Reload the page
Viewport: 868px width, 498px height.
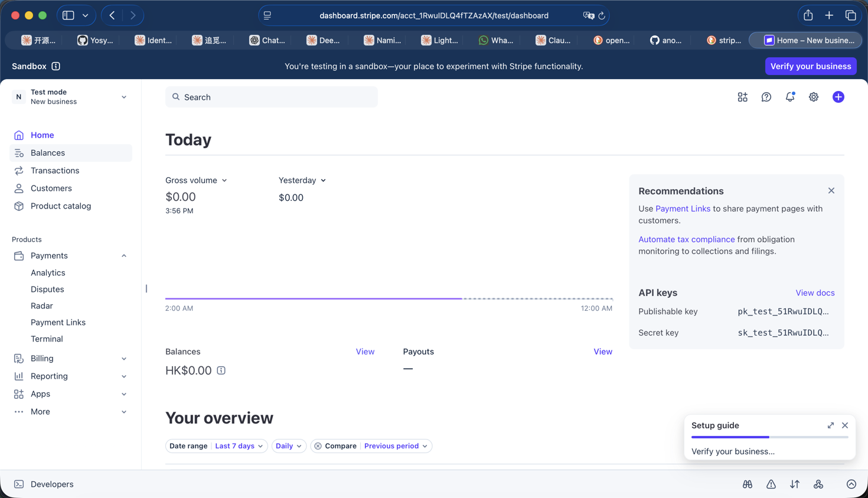602,16
